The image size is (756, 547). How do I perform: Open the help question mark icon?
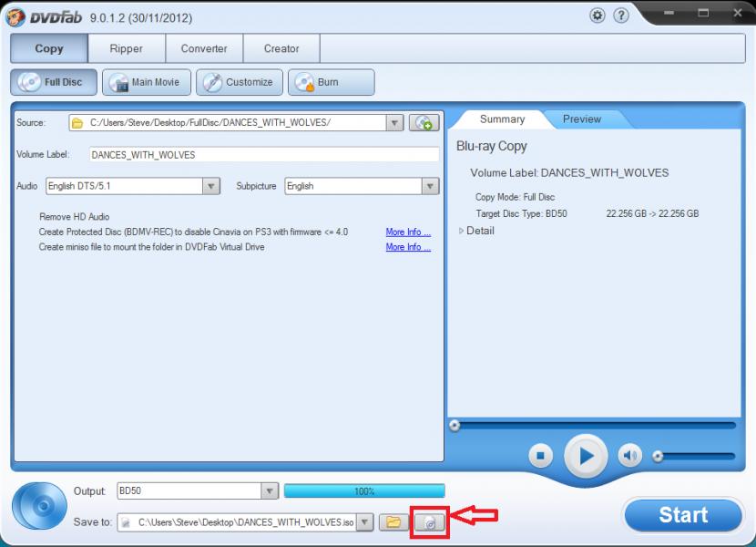(x=621, y=15)
